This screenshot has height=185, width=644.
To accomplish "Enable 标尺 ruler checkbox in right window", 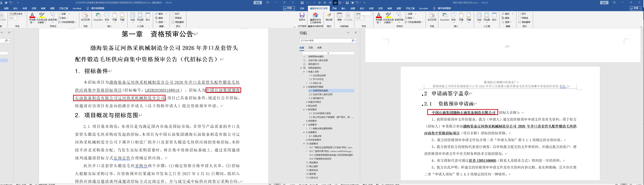I will [519, 14].
